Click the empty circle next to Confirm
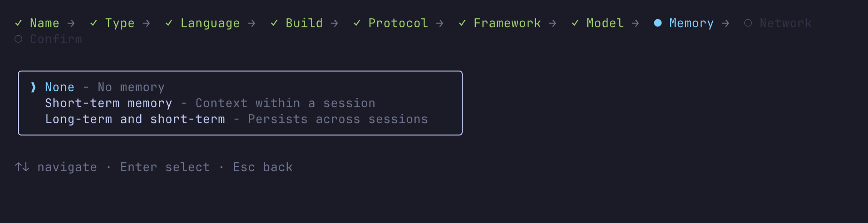868x223 pixels. coord(18,39)
